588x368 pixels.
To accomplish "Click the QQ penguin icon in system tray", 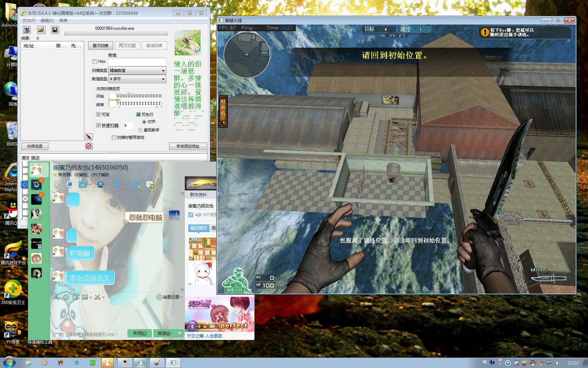I will [x=533, y=363].
